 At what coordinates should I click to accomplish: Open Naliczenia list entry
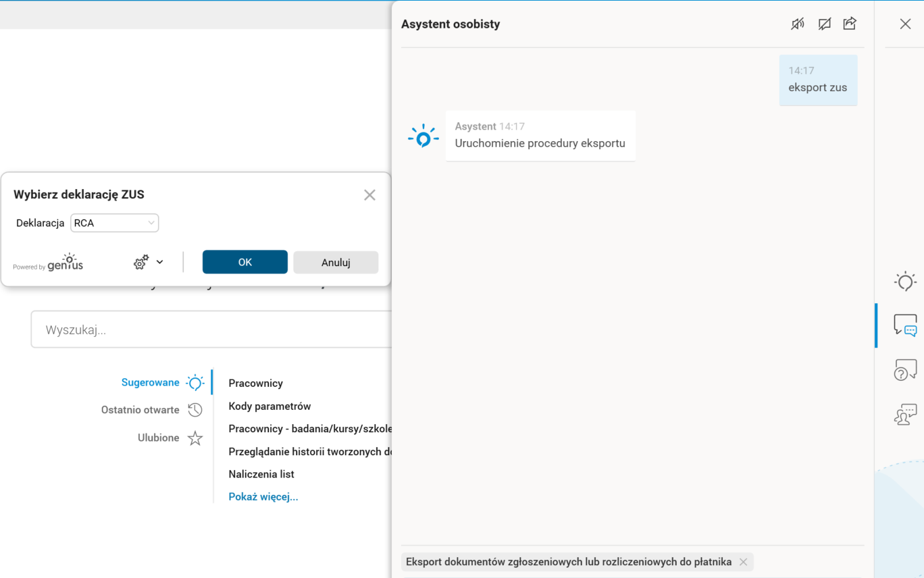(261, 474)
